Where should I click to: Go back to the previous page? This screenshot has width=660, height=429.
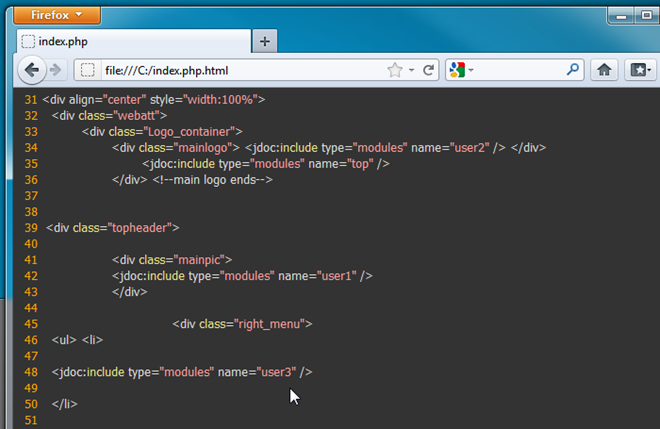32,70
